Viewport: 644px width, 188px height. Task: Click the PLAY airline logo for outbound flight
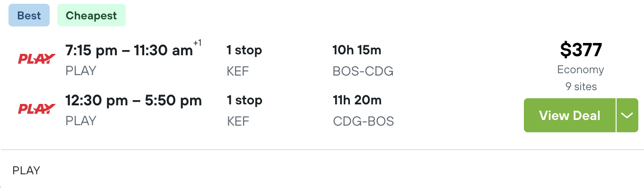pos(37,59)
